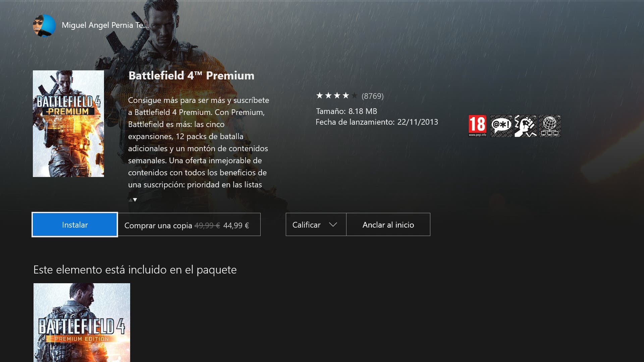Open the Calificar dropdown
This screenshot has height=362, width=644.
pos(316,225)
